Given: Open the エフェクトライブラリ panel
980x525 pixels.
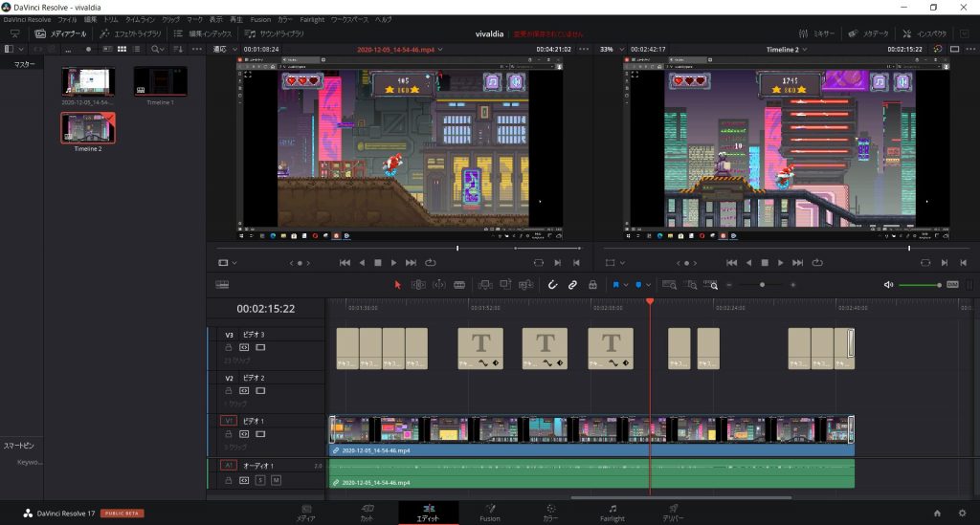Looking at the screenshot, I should [130, 33].
